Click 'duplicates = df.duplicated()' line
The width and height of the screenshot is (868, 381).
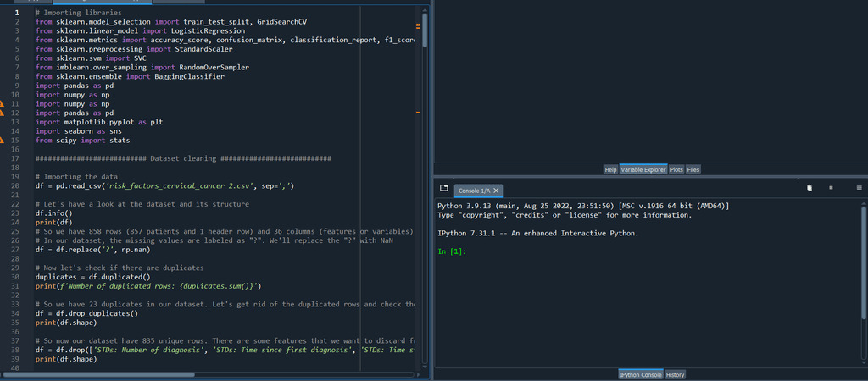point(91,277)
